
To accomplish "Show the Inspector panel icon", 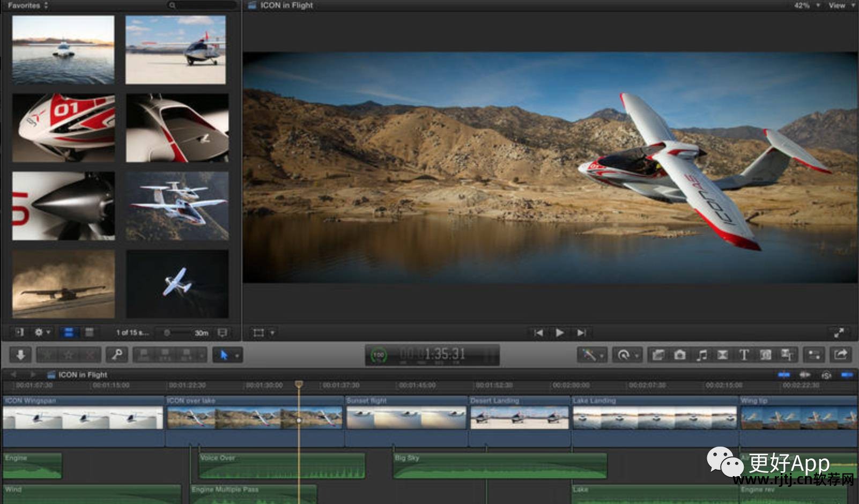I will tap(814, 354).
